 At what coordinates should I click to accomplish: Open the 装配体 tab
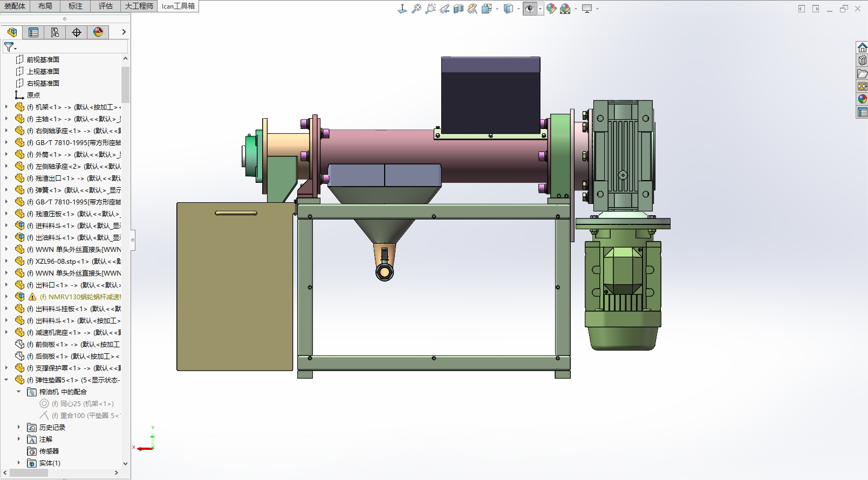[x=15, y=6]
